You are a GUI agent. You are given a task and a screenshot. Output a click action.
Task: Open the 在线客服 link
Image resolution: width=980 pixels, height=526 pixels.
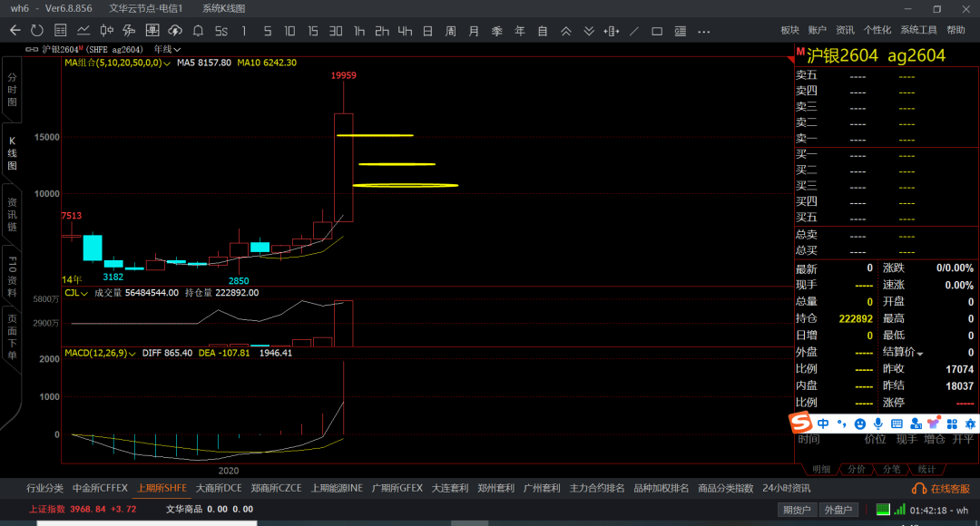[x=950, y=489]
